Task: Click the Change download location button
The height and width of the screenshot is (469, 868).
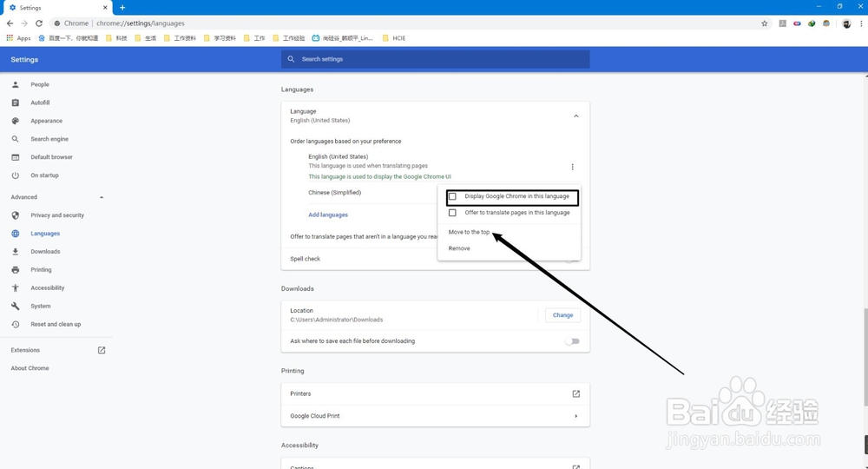Action: 563,315
